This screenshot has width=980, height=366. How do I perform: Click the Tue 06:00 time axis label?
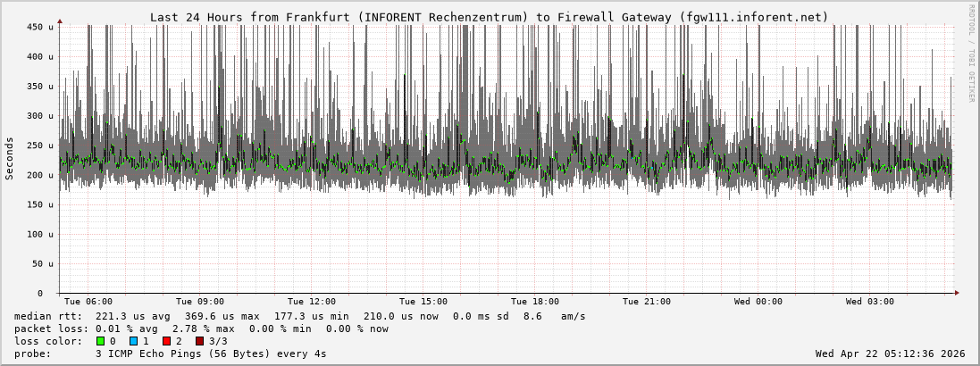coord(88,302)
